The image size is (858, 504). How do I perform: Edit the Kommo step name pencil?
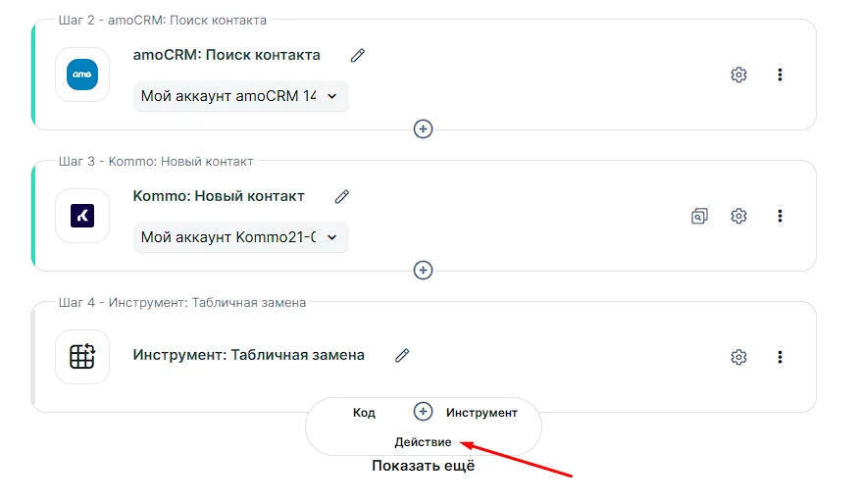tap(342, 197)
